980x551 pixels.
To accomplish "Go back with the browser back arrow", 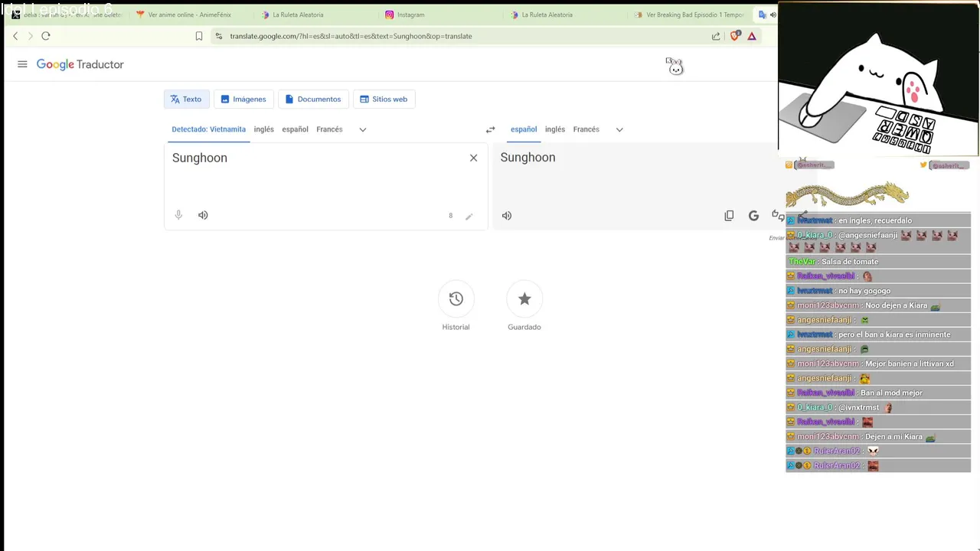I will click(x=15, y=36).
